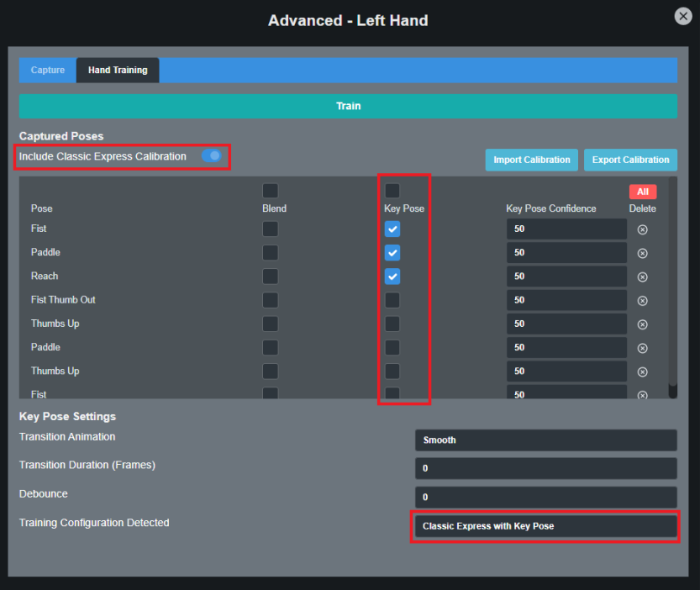Check Key Pose for Fist Thumb Out
700x590 pixels.
pyautogui.click(x=392, y=300)
